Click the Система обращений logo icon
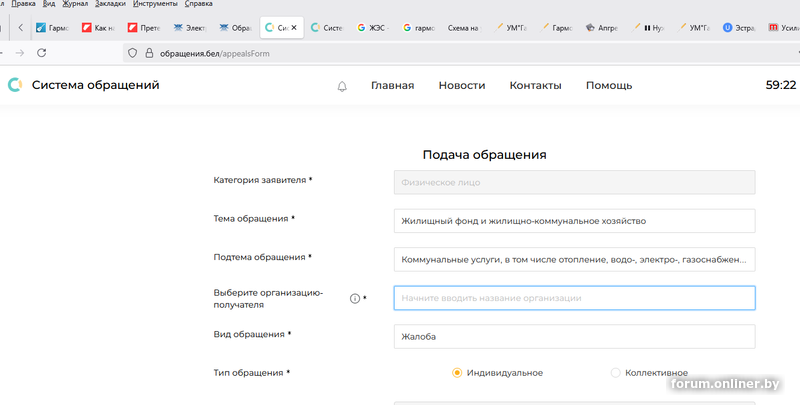The height and width of the screenshot is (405, 800). tap(15, 85)
